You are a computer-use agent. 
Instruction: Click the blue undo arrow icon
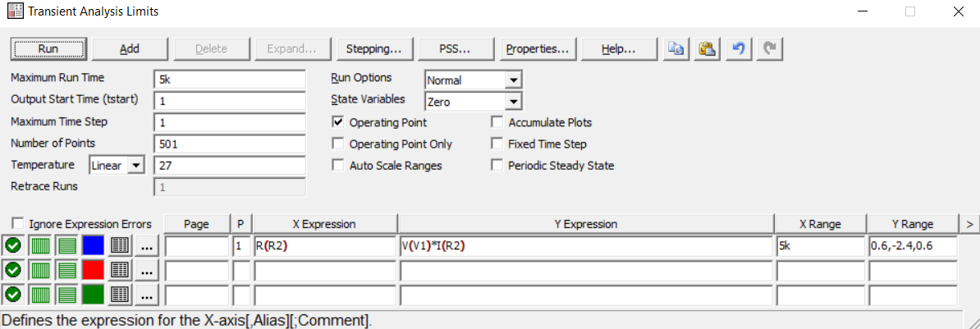[737, 48]
